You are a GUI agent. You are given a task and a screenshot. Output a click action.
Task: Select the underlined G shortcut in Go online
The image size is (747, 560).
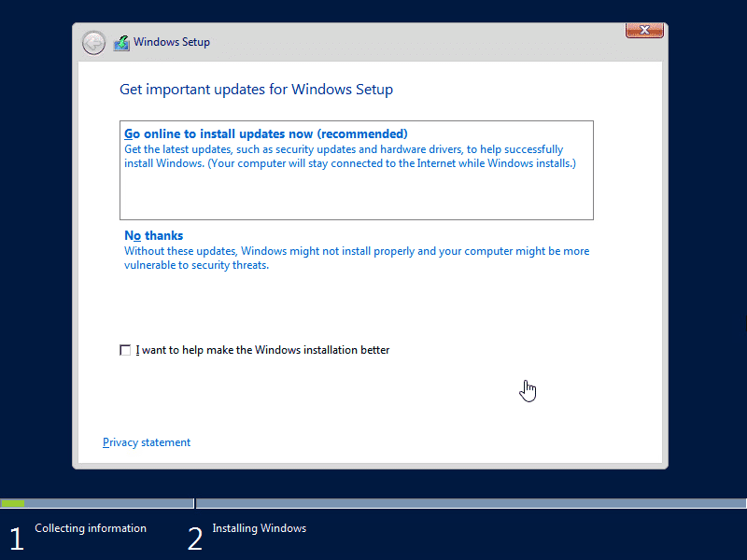click(x=128, y=133)
